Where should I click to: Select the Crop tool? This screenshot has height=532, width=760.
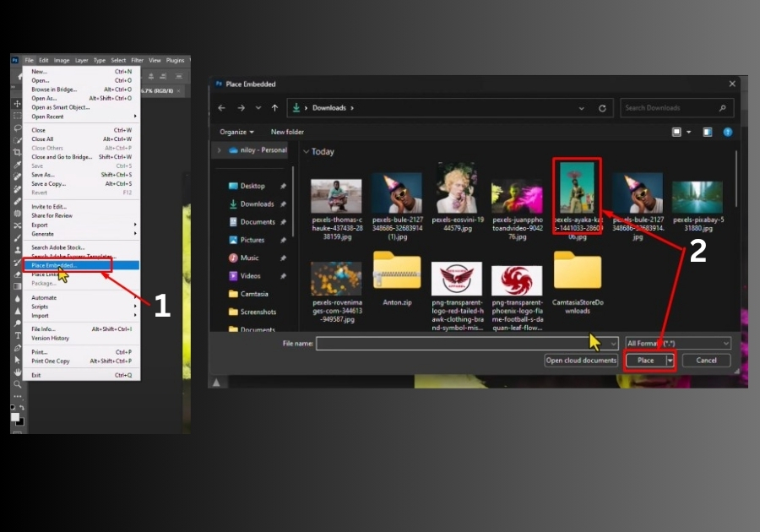pos(18,152)
